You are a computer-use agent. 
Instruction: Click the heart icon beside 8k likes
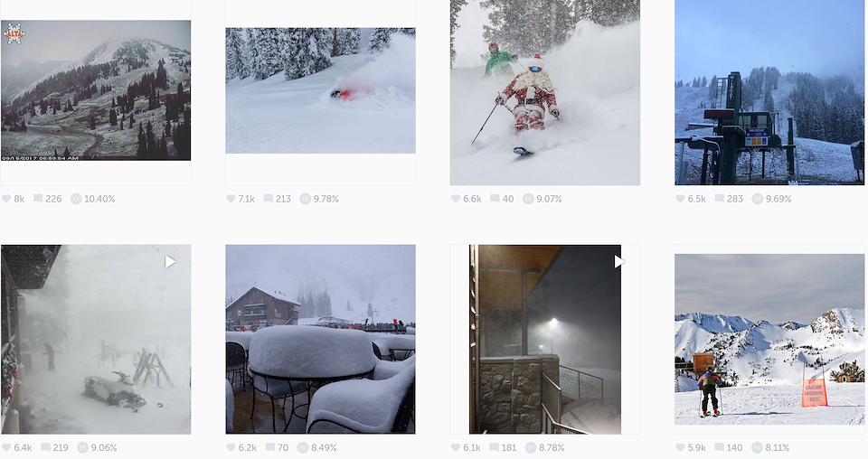pos(6,199)
